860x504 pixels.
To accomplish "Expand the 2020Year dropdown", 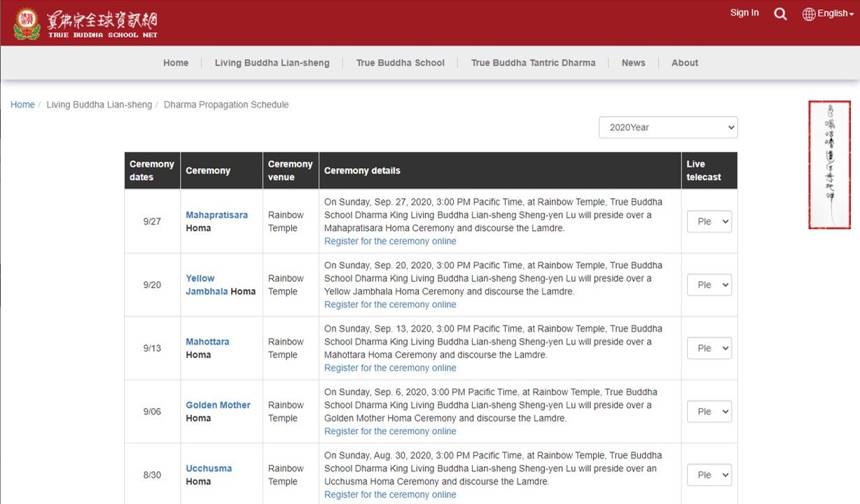I will (667, 127).
